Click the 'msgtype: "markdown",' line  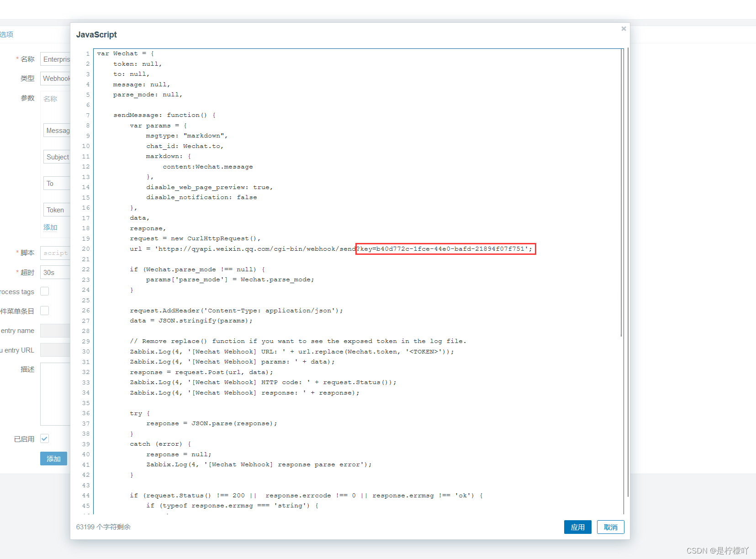[x=187, y=136]
